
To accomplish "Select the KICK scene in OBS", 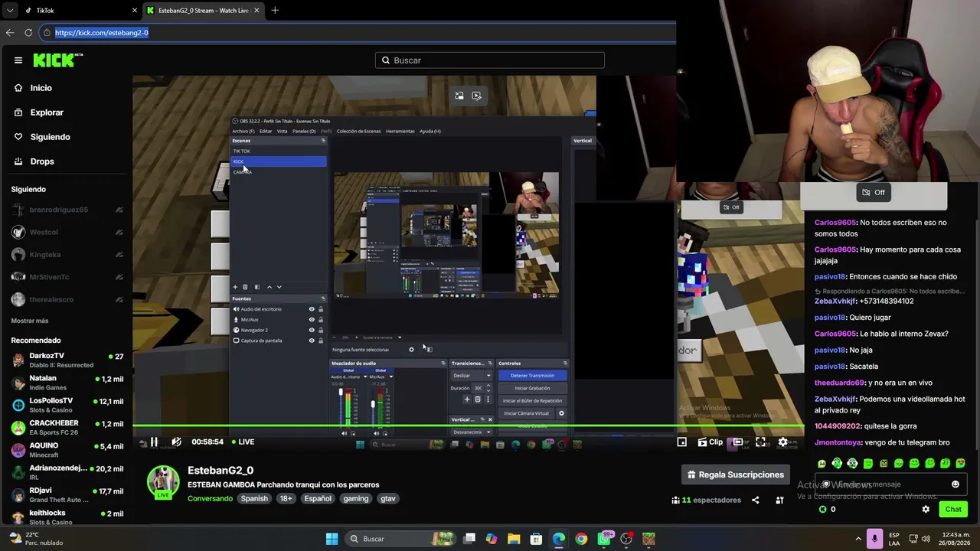I will point(279,161).
